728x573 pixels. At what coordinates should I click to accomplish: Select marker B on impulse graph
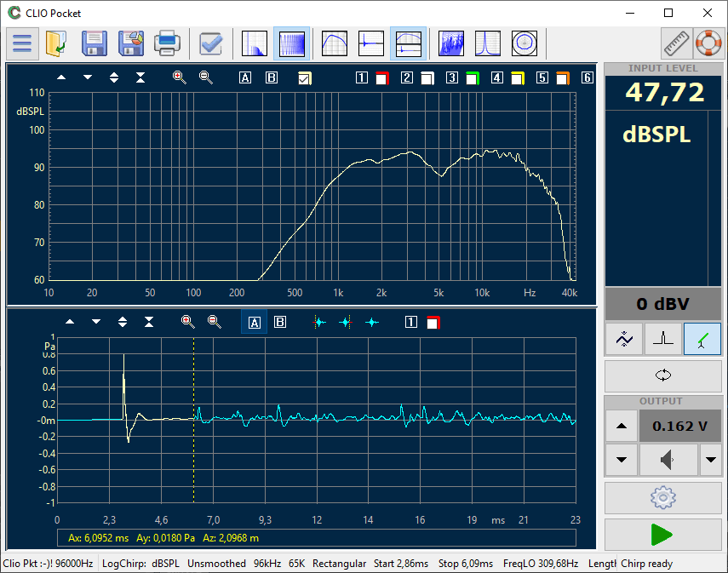(x=279, y=322)
